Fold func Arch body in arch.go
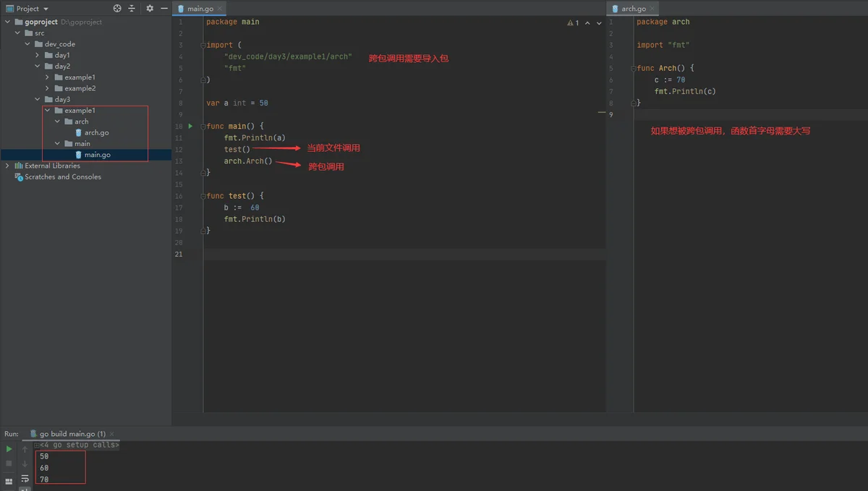This screenshot has width=868, height=491. tap(634, 68)
